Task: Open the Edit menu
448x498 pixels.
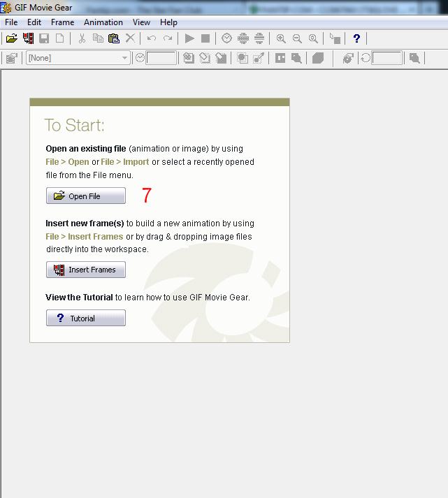Action: (x=34, y=22)
